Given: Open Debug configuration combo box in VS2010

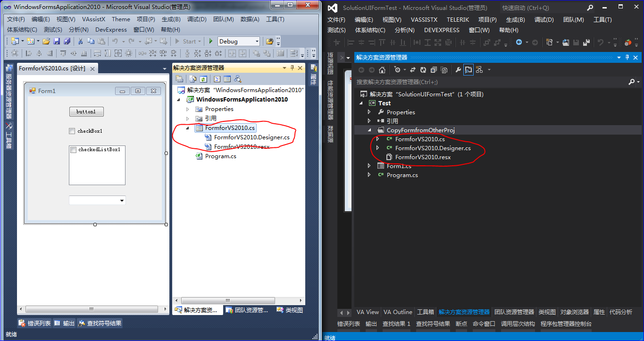Looking at the screenshot, I should tap(238, 41).
